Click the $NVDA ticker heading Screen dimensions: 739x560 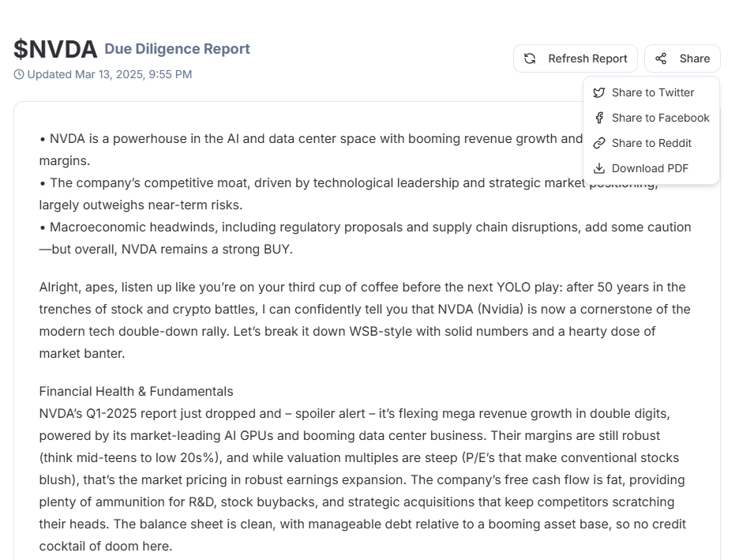(55, 49)
